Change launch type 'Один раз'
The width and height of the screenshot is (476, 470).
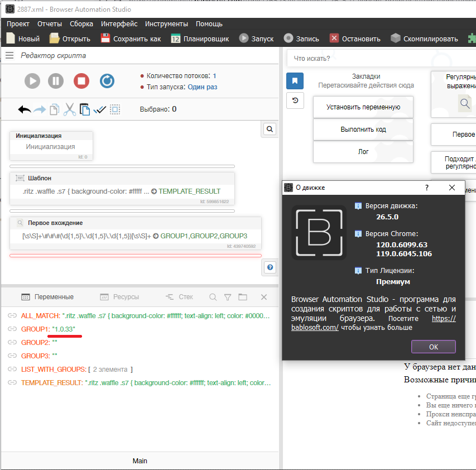[x=202, y=87]
